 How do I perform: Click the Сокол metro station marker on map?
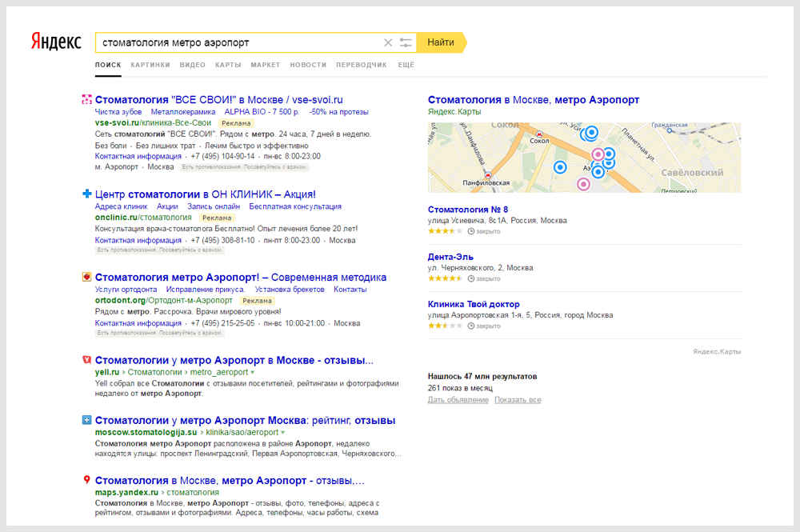[x=538, y=134]
